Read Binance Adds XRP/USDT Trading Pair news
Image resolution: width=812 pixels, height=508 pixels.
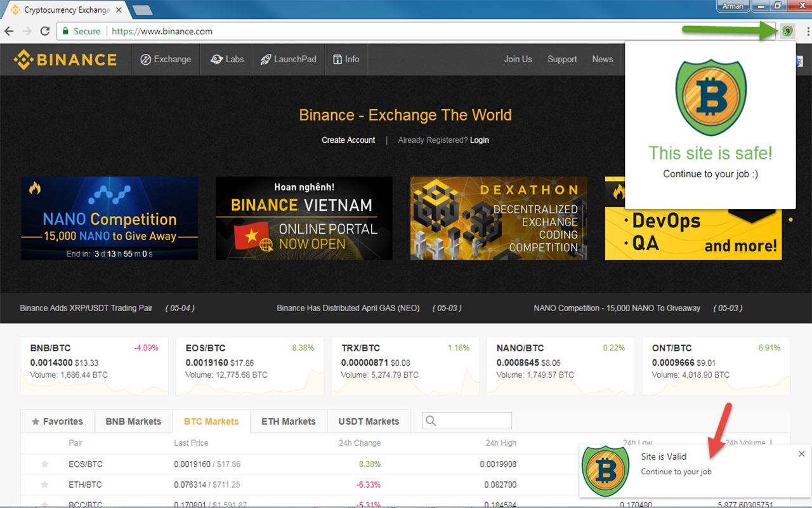pos(86,308)
